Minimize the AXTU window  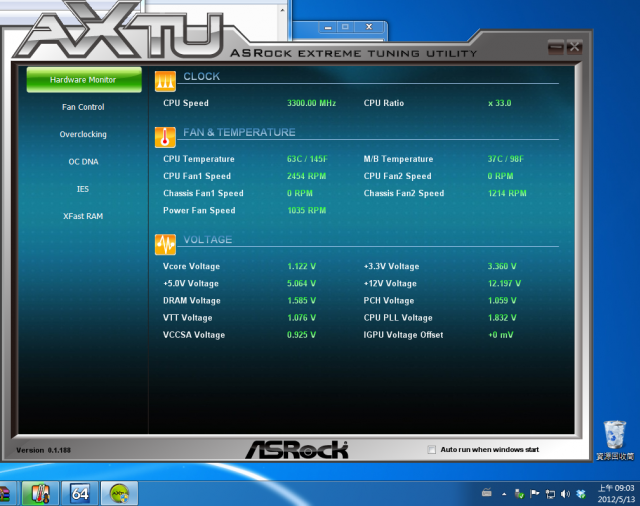pos(556,47)
